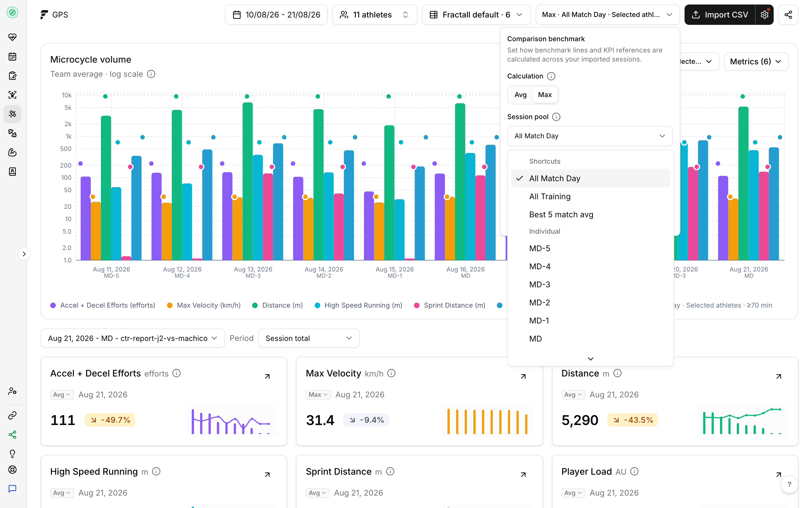This screenshot has height=508, width=812.
Task: Click the info icon beside Session pool
Action: click(x=556, y=117)
